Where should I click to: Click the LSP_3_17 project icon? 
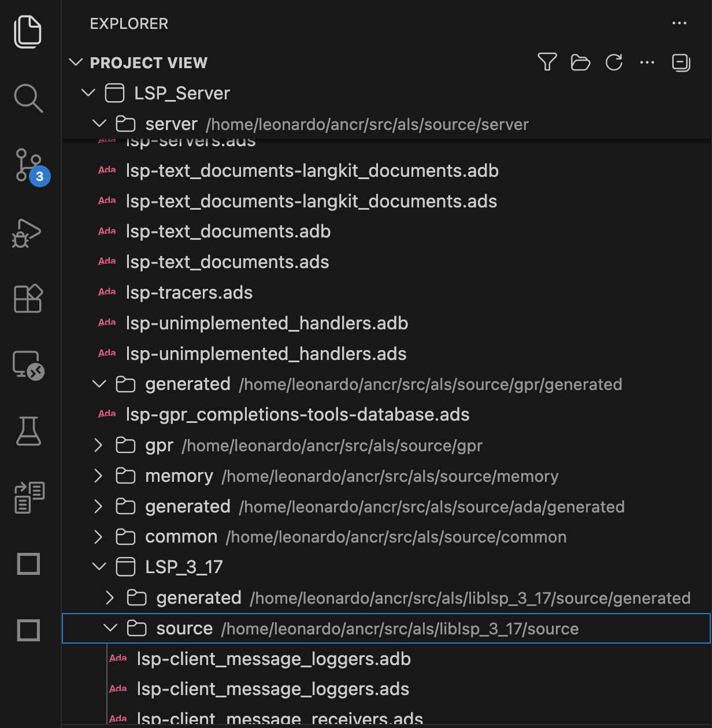click(x=125, y=567)
